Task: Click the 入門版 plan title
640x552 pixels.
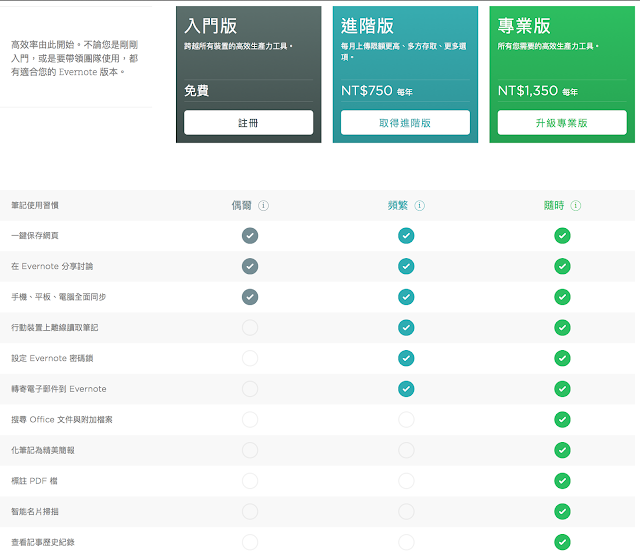Action: click(x=211, y=26)
